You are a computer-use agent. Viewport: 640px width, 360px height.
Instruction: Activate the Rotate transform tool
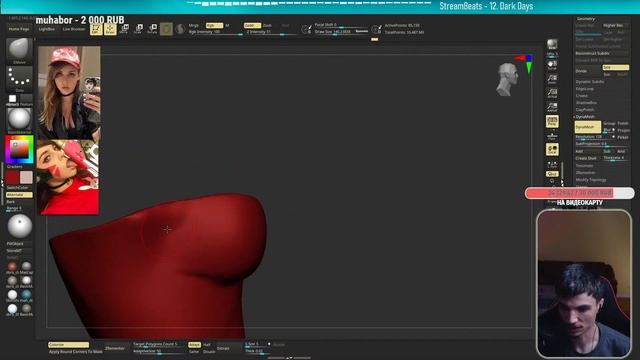coord(152,29)
